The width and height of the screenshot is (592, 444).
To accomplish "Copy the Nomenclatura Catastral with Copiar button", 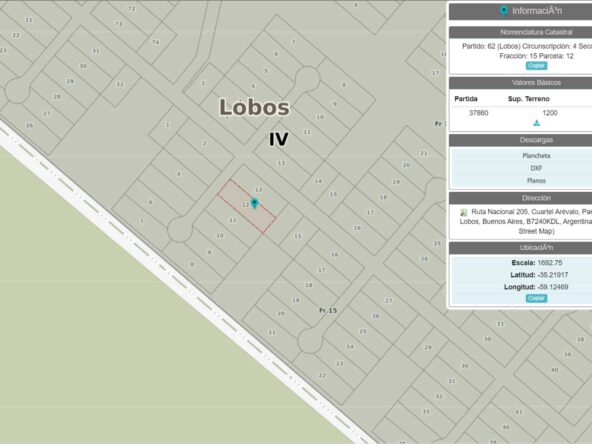I will 536,66.
